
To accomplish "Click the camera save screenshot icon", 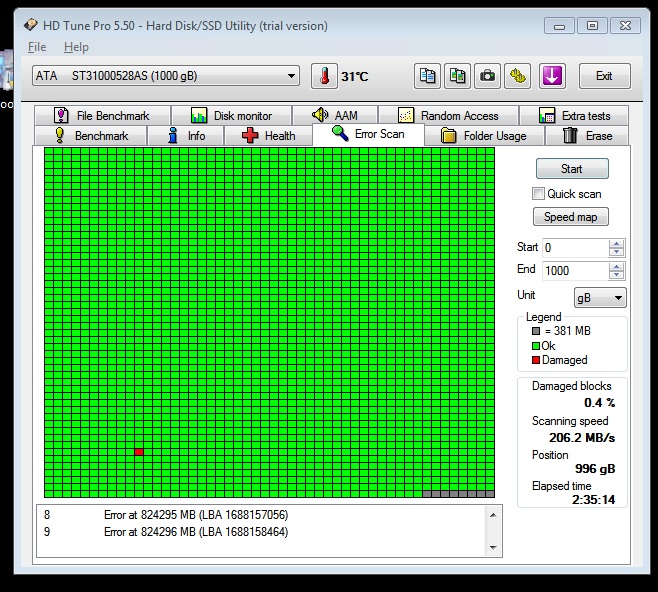I will (x=487, y=76).
